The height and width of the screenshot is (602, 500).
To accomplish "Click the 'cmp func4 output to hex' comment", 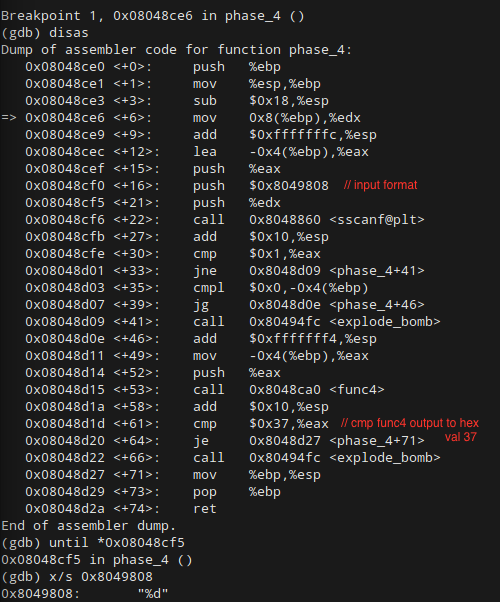I will click(410, 423).
